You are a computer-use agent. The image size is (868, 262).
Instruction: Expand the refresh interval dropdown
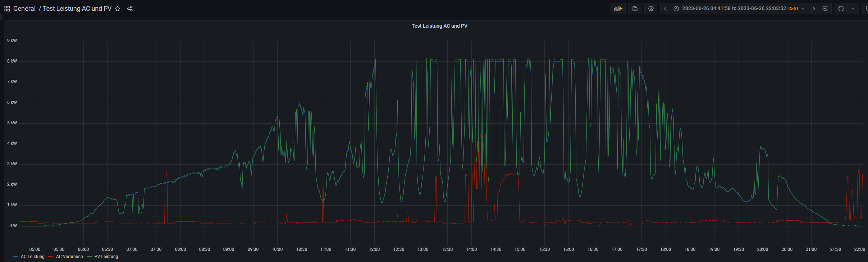(x=853, y=9)
